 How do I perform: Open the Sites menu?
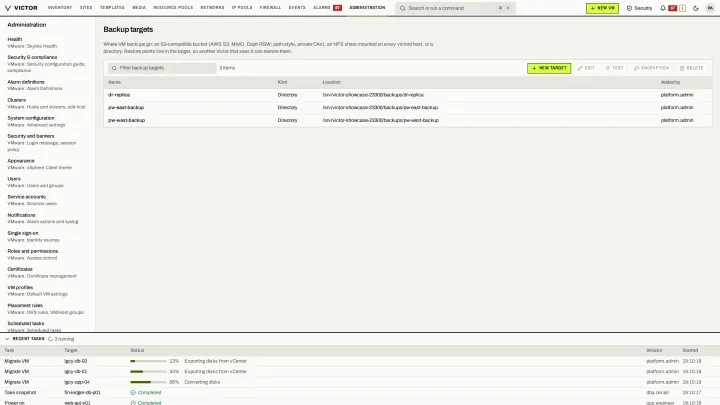(x=86, y=8)
